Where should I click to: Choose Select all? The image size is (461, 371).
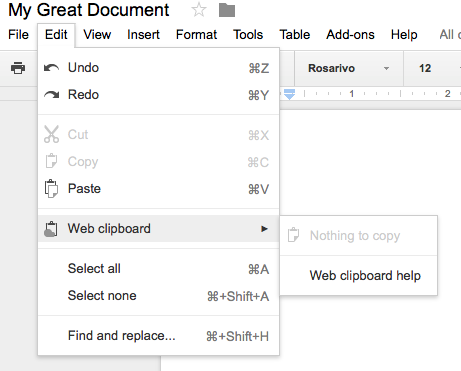point(159,269)
